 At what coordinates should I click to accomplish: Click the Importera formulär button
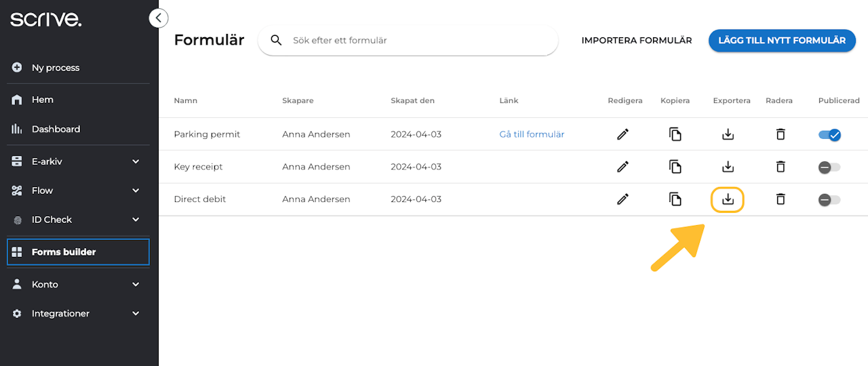coord(636,40)
